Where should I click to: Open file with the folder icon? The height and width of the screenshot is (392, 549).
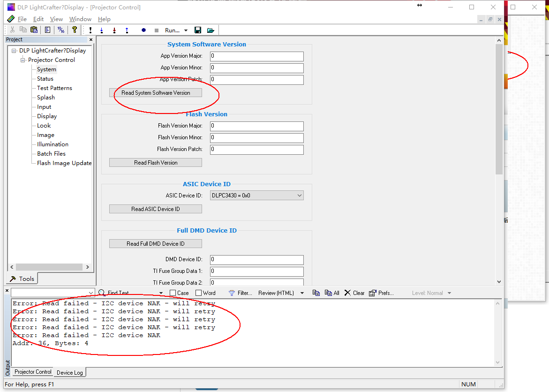[211, 30]
